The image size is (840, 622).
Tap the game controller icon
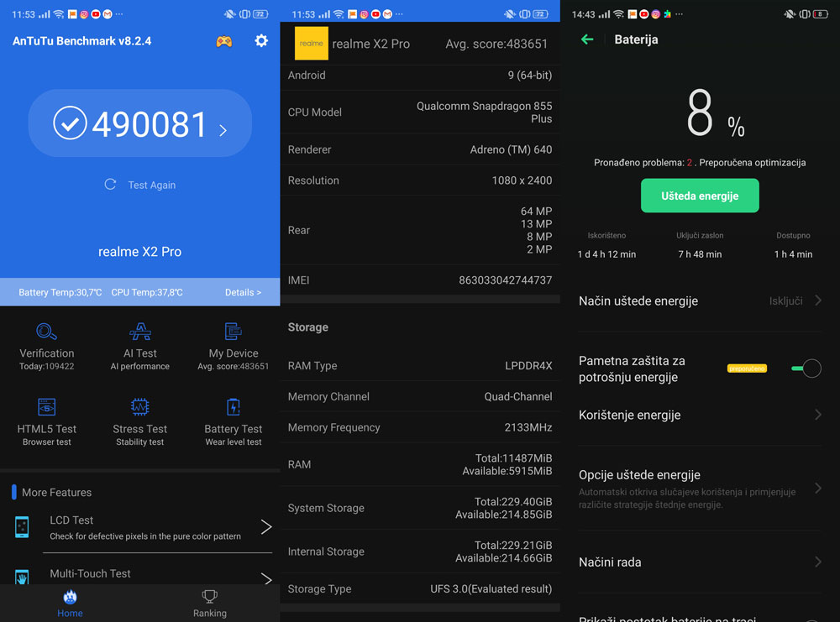(224, 41)
